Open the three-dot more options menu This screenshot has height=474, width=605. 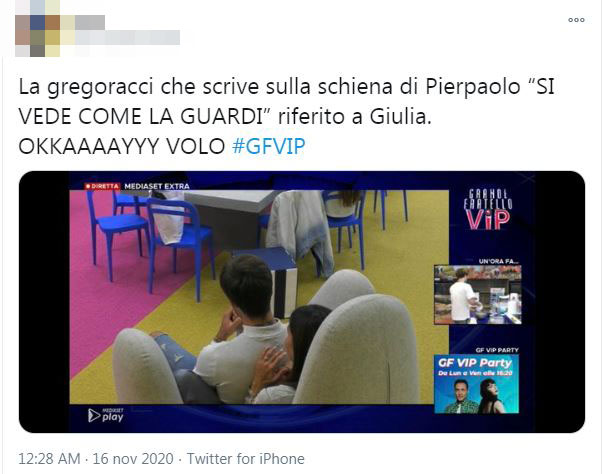click(x=576, y=20)
